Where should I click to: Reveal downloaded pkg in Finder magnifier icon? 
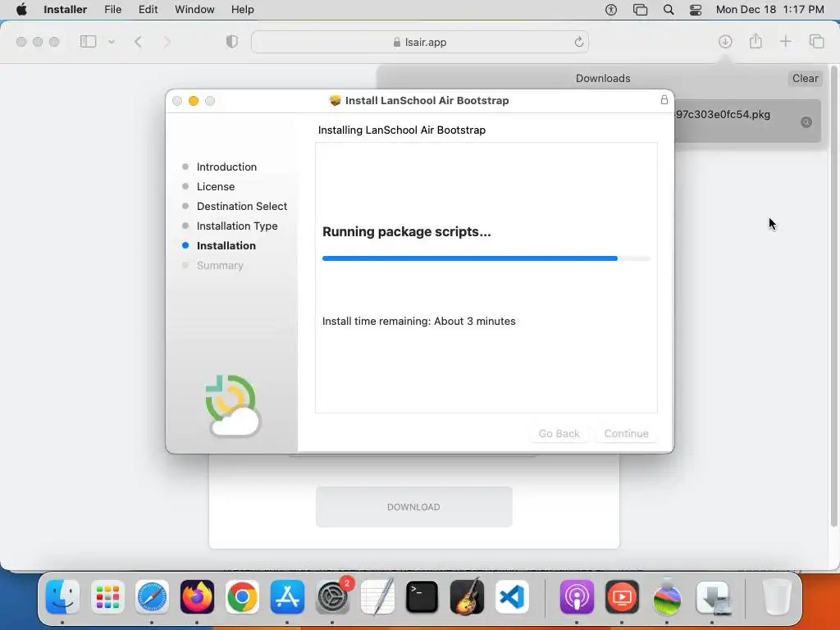(x=806, y=122)
